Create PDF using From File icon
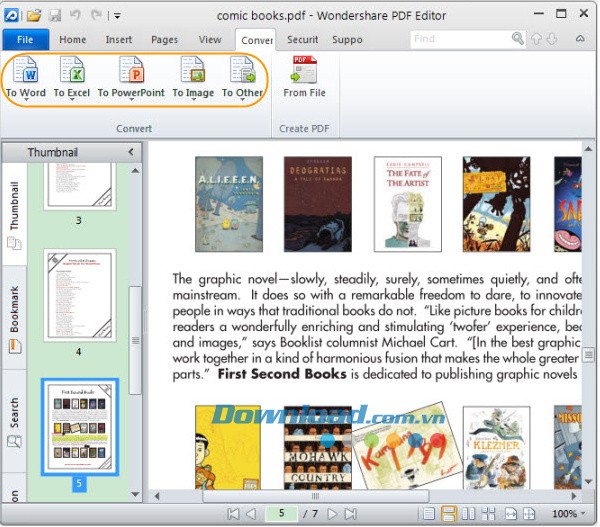Screen dimensions: 600x527 coord(305,70)
